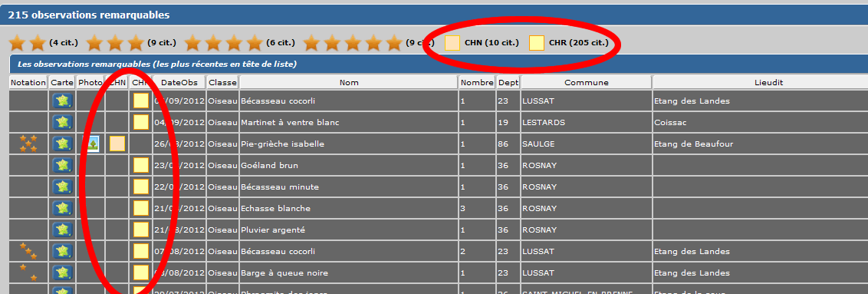The width and height of the screenshot is (868, 294).
Task: Select the CHN (10 cit.) legend swatch
Action: point(453,43)
